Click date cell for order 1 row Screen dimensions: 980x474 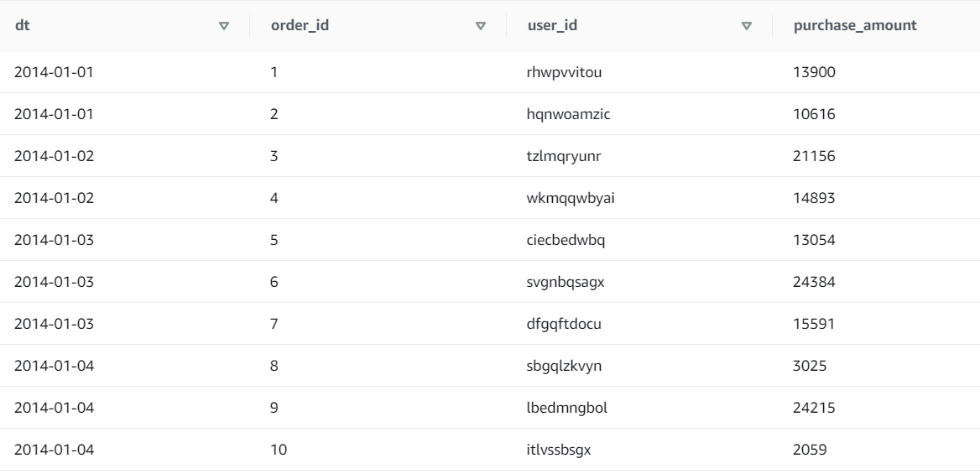pyautogui.click(x=54, y=72)
